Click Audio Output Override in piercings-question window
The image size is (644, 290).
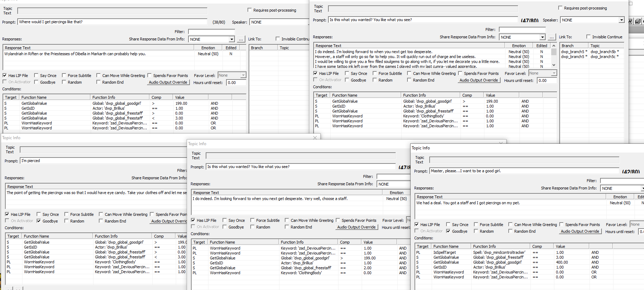(x=168, y=82)
